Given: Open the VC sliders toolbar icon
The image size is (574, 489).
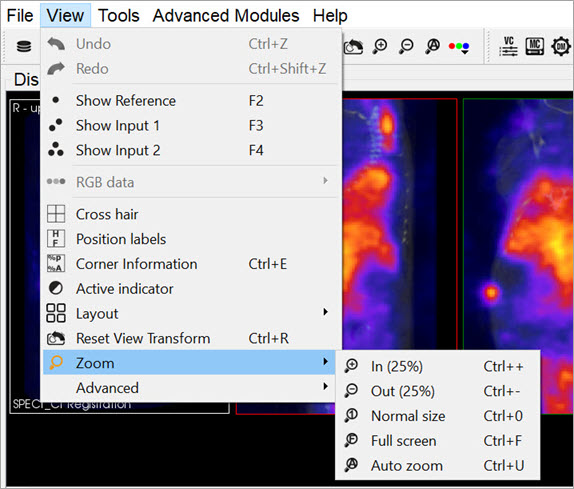Looking at the screenshot, I should [508, 46].
